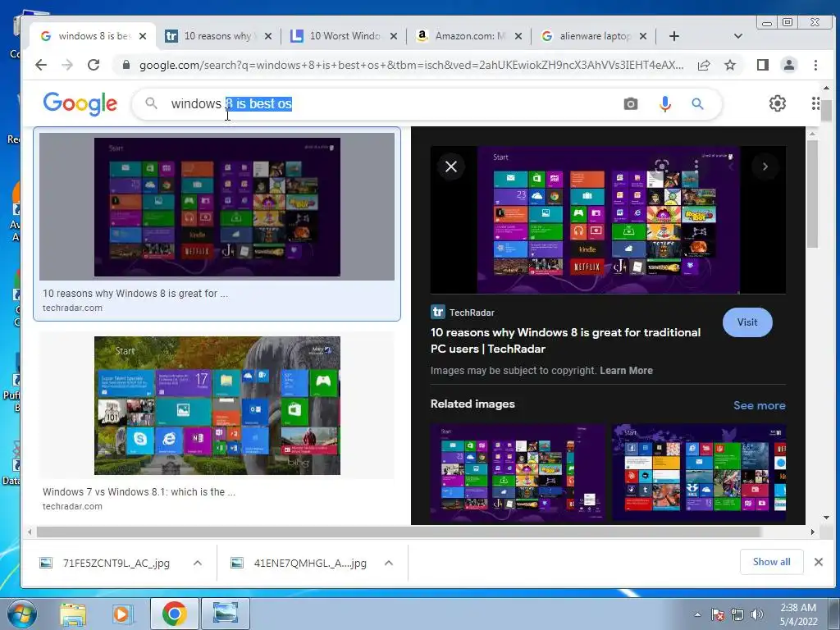Image resolution: width=840 pixels, height=630 pixels.
Task: Click the horizontal scrollbar of the page
Action: pos(399,532)
